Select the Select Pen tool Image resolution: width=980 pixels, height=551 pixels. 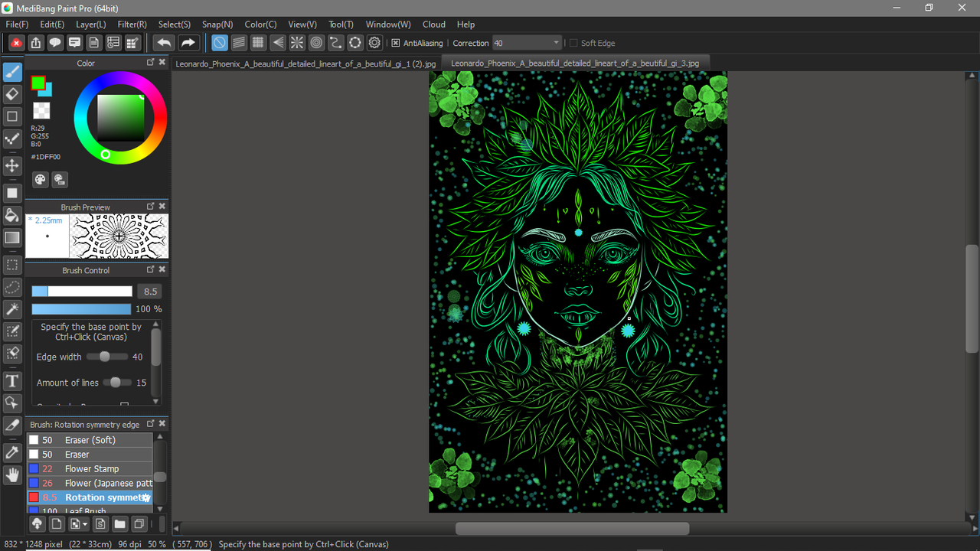pyautogui.click(x=12, y=331)
